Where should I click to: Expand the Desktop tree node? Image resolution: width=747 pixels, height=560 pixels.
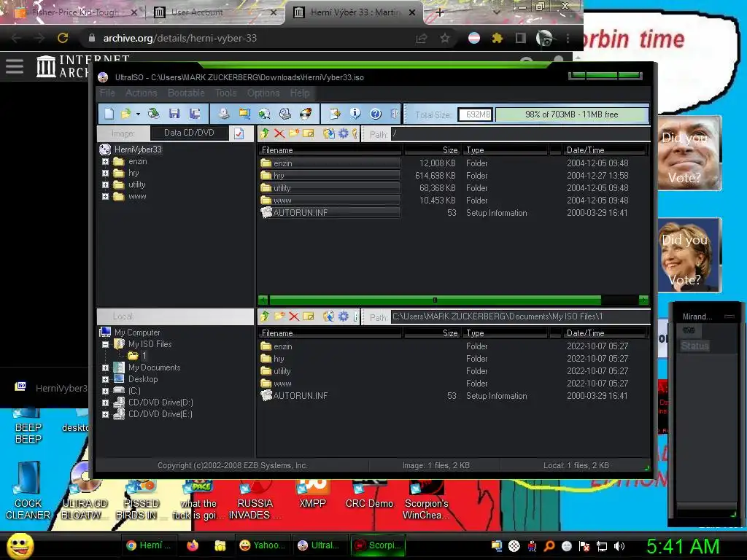click(x=105, y=379)
